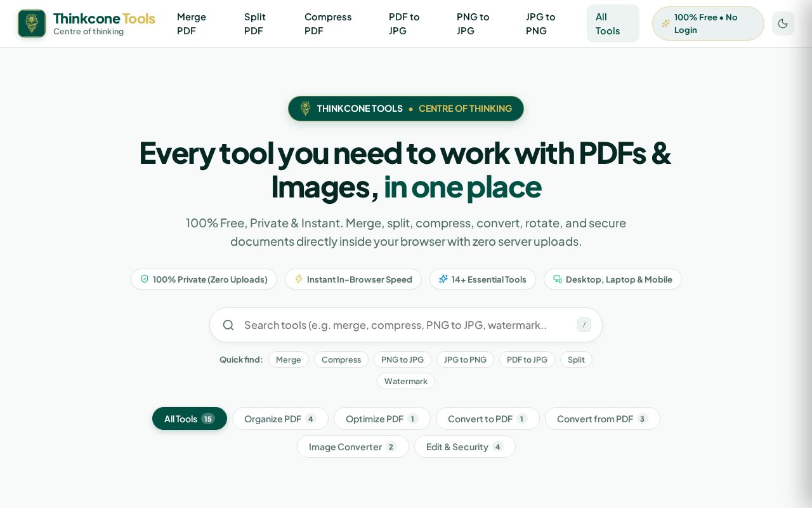Pick the Merge quick find chip
This screenshot has height=508, width=812.
tap(289, 359)
